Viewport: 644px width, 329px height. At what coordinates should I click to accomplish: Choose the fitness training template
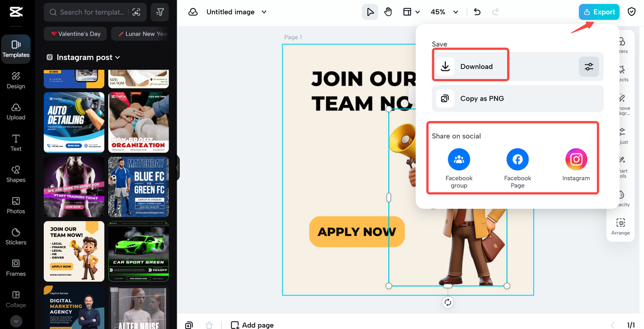point(74,187)
